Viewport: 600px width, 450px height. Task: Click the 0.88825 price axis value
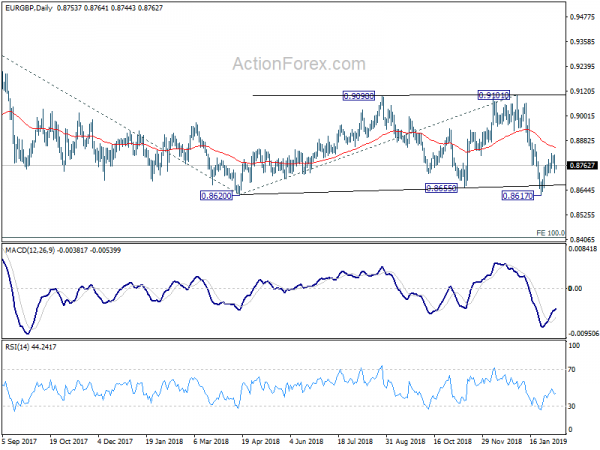[582, 141]
